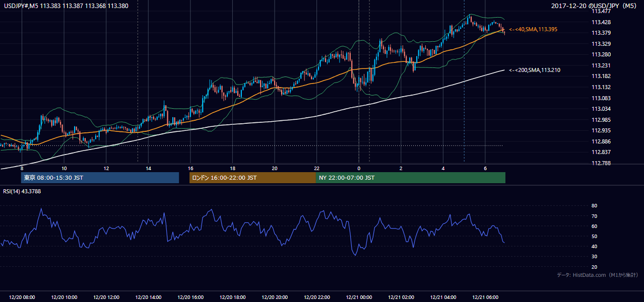Click the London 16:00-22:00 JST session bar

coord(252,178)
